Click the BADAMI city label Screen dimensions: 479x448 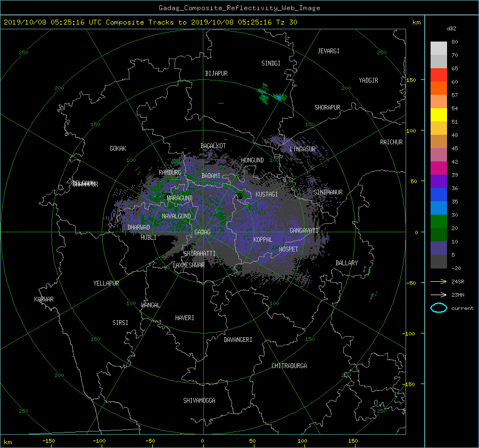tap(211, 176)
